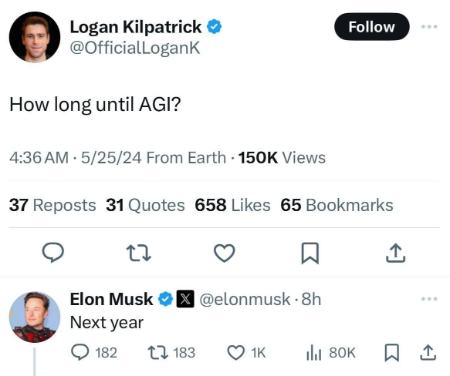Image resolution: width=450 pixels, height=376 pixels.
Task: Open the more options menu of main tweet
Action: coord(429,27)
